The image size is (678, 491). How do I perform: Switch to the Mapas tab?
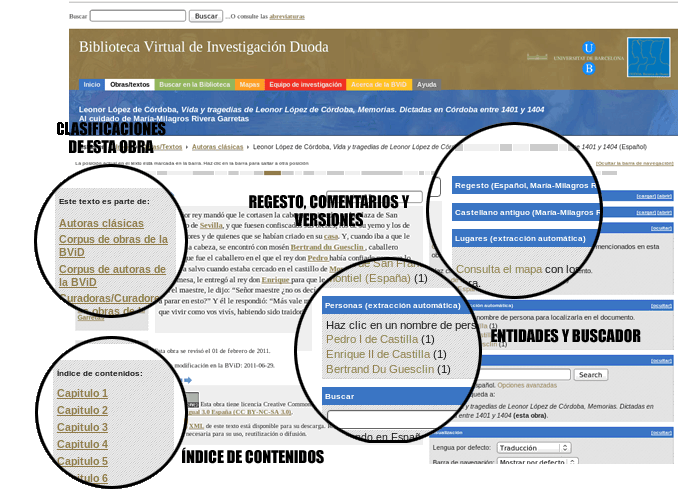point(249,85)
